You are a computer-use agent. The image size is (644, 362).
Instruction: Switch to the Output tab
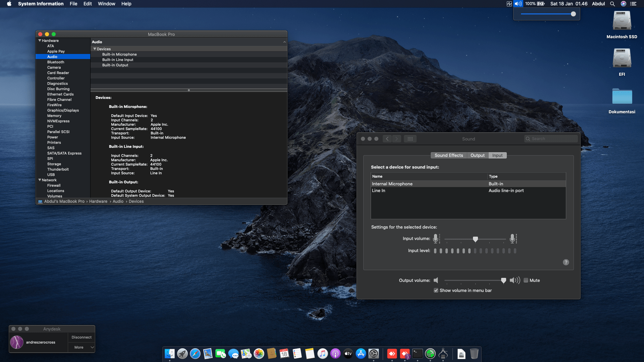coord(478,155)
